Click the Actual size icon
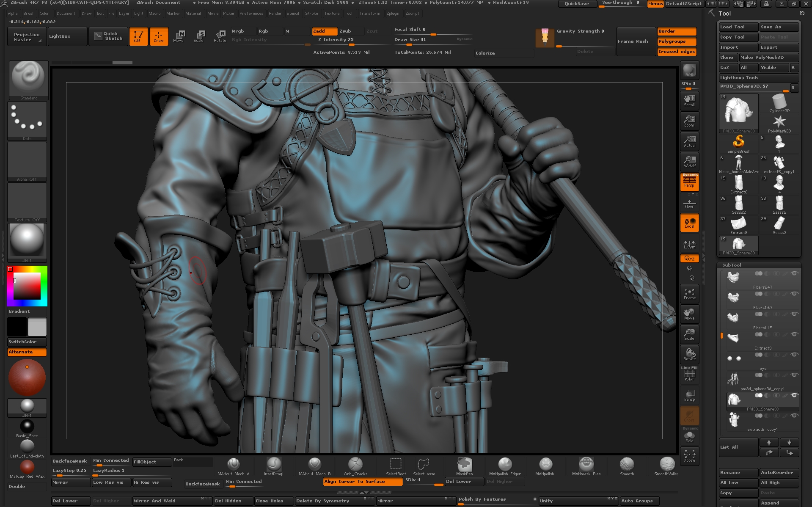 [689, 141]
